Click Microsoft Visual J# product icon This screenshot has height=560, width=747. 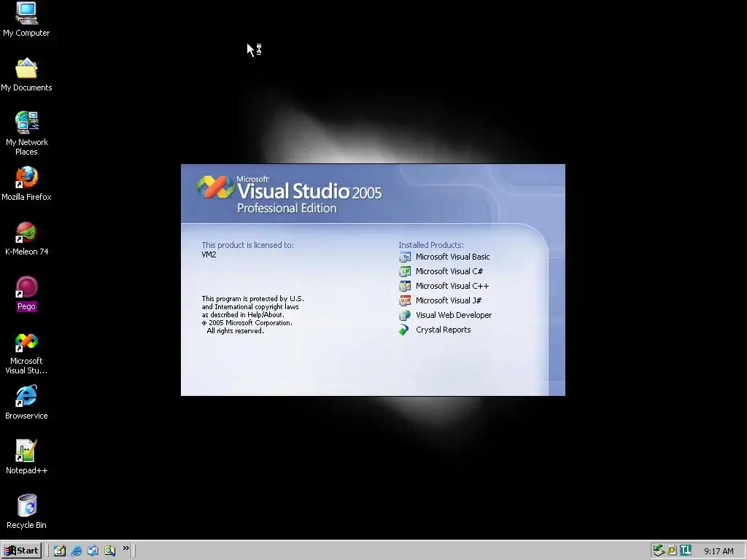coord(404,301)
